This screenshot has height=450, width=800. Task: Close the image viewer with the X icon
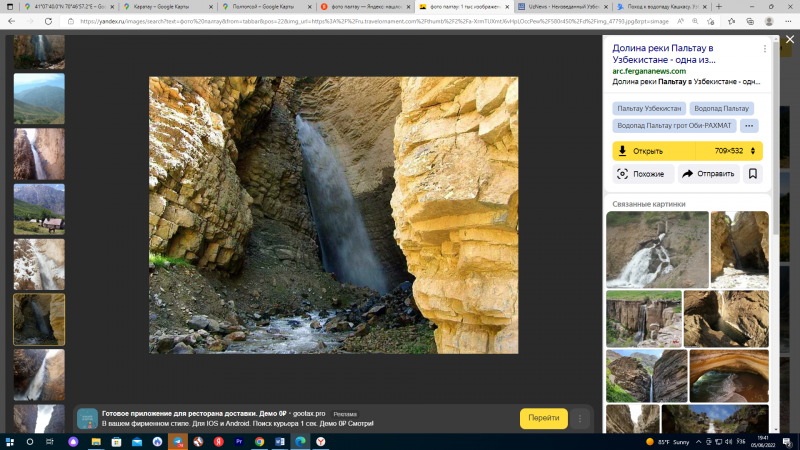(790, 39)
